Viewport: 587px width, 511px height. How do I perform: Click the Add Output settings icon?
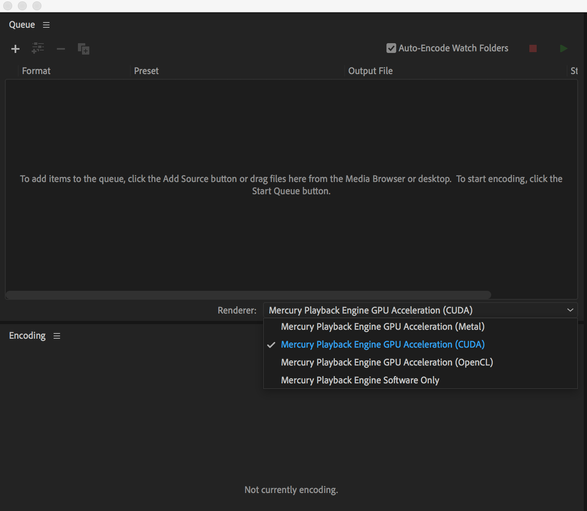point(38,48)
